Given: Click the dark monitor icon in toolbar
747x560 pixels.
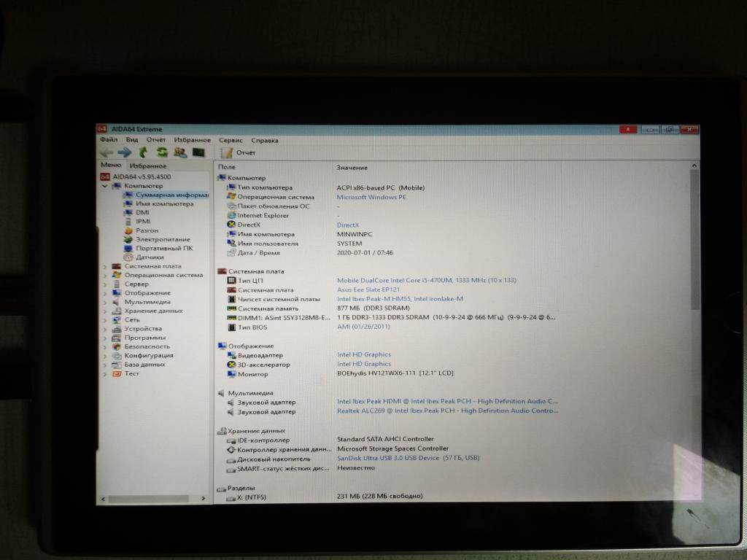Looking at the screenshot, I should click(198, 152).
